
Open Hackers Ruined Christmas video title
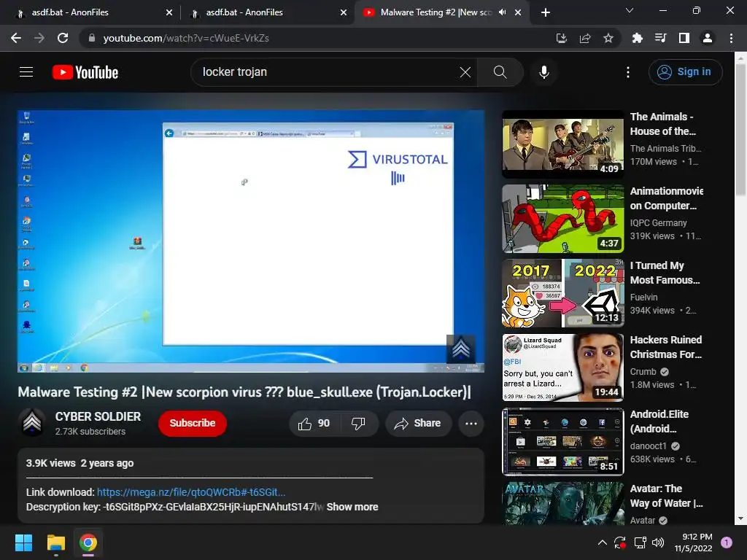coord(665,347)
